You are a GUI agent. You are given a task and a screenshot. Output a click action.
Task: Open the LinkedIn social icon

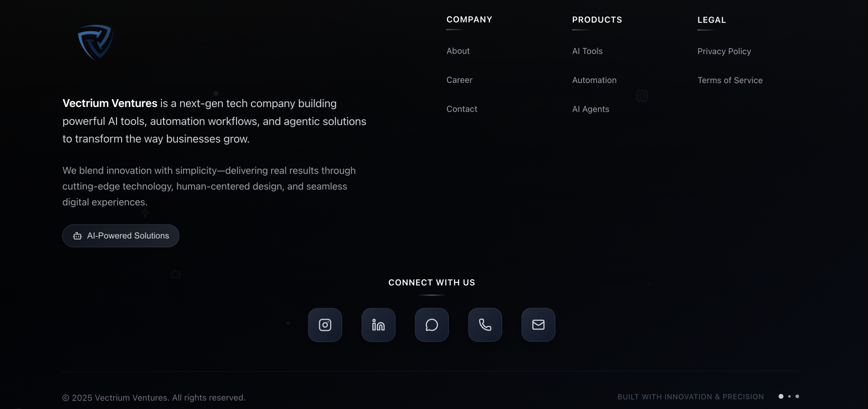378,325
